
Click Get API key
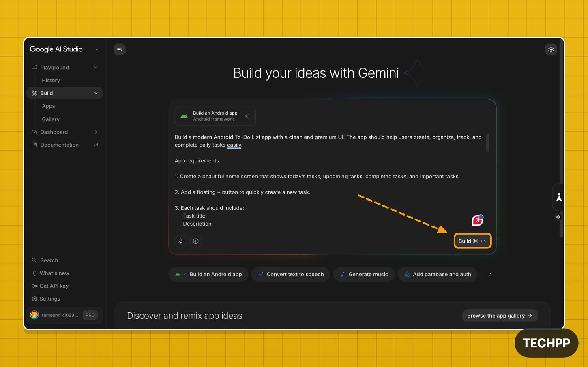54,286
